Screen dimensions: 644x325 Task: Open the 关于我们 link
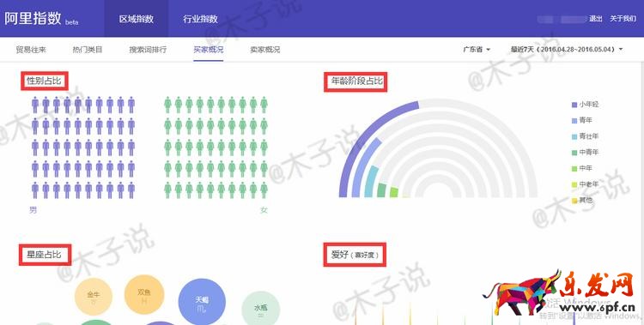coord(623,19)
